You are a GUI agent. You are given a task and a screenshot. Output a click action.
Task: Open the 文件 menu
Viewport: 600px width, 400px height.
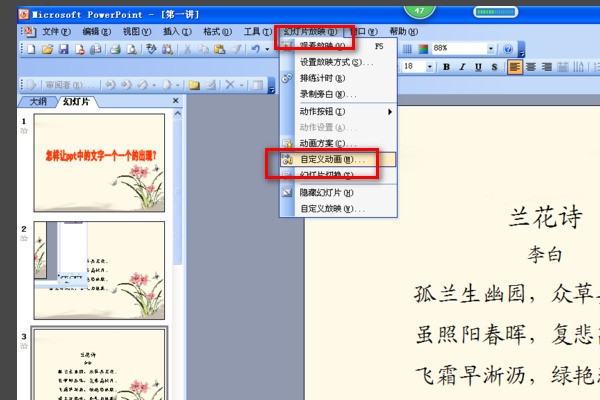tap(50, 32)
